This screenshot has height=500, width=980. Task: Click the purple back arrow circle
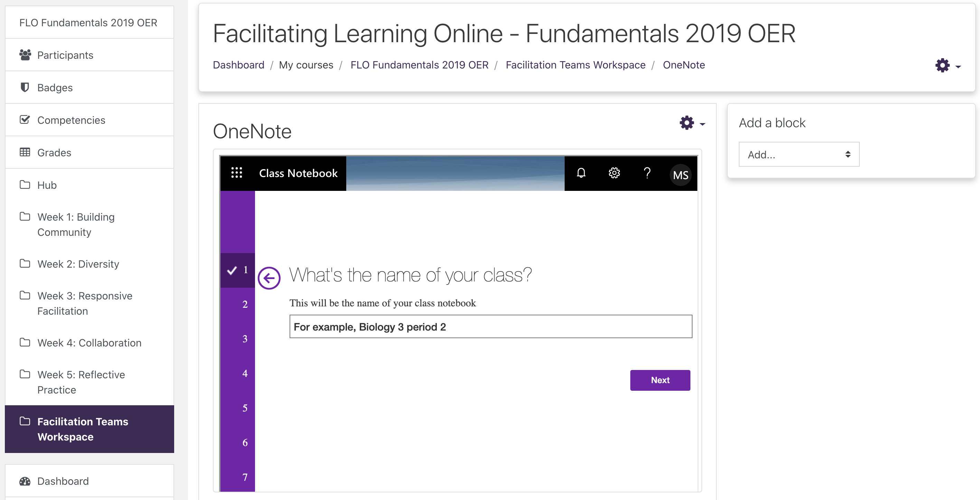click(269, 278)
